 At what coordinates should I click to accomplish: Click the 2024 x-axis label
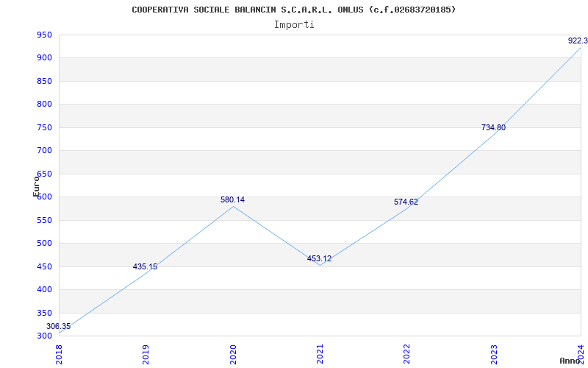(x=581, y=354)
